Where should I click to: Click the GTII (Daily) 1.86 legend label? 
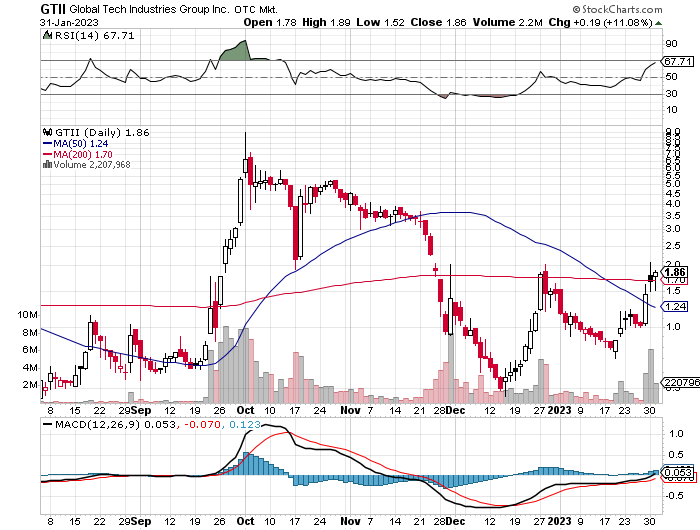click(x=102, y=133)
